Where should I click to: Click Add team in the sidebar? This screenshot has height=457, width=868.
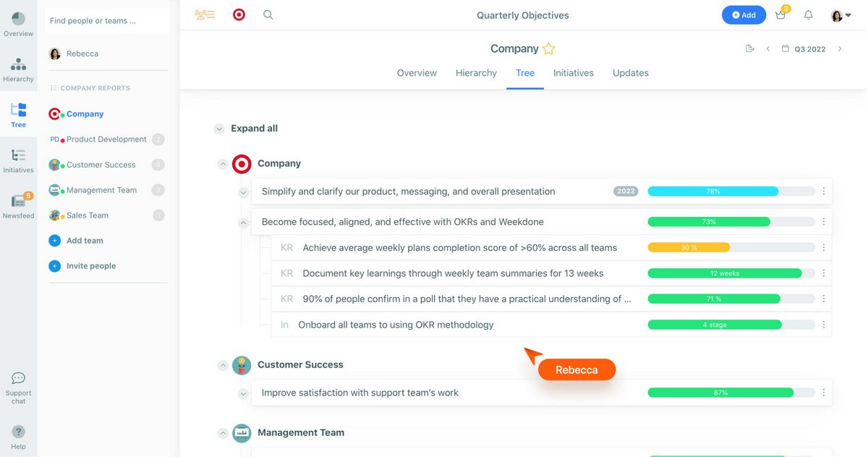(85, 241)
